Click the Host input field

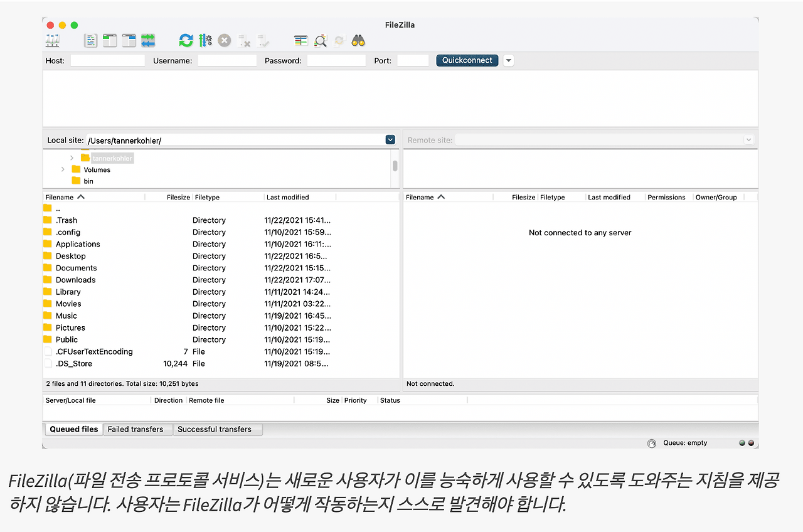[x=107, y=61]
